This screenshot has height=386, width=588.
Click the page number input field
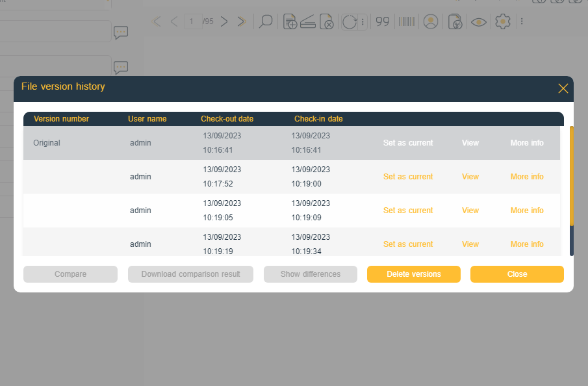tap(193, 21)
